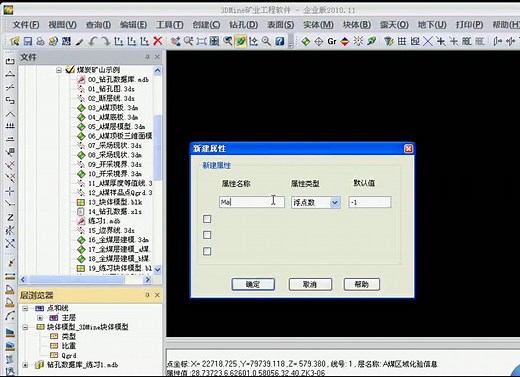The width and height of the screenshot is (520, 377).
Task: Click the Redo arrow toolbar icon
Action: [x=106, y=41]
